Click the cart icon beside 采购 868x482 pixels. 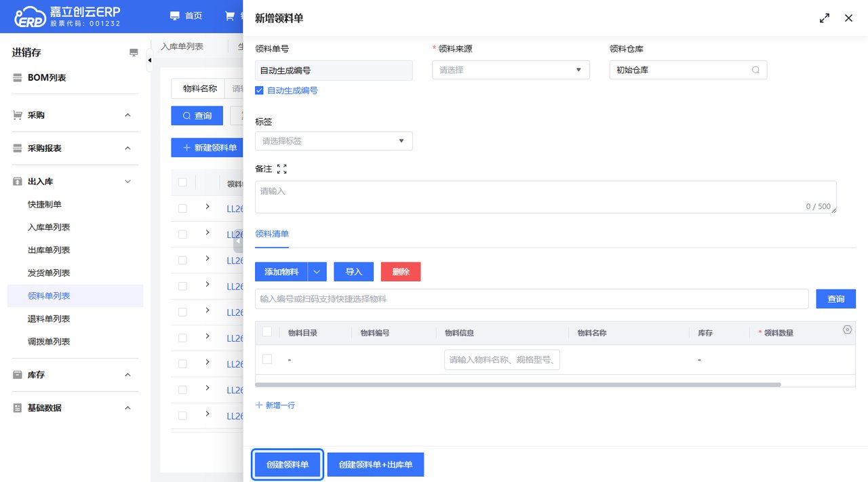pos(18,115)
